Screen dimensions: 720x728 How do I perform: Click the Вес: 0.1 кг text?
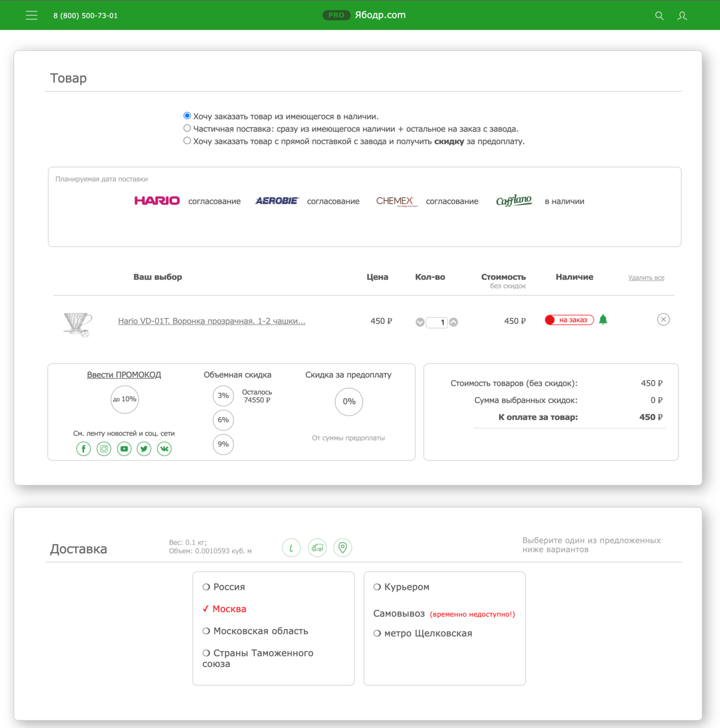tap(188, 543)
